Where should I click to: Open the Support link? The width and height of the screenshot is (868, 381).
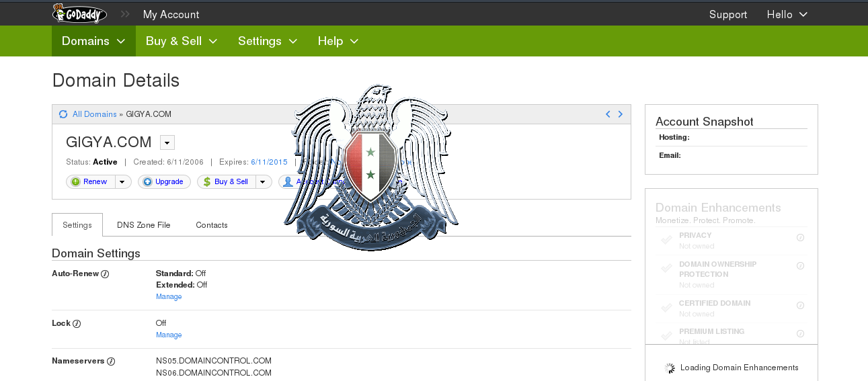coord(728,14)
